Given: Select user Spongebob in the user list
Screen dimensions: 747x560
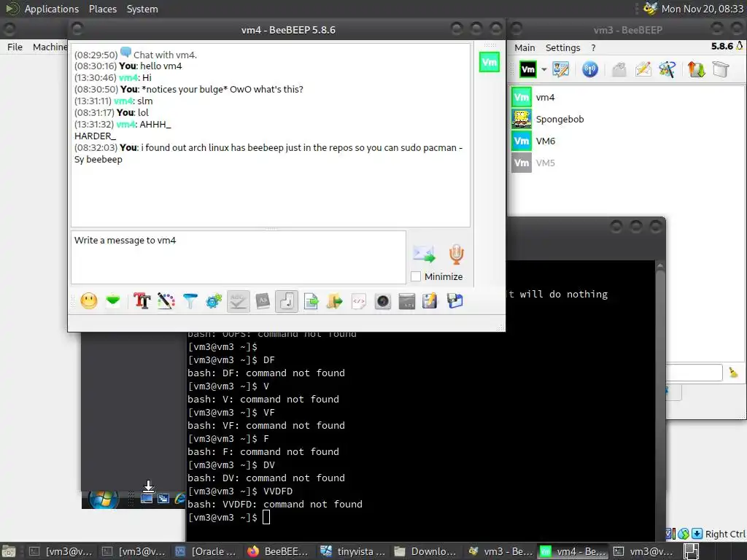Looking at the screenshot, I should pyautogui.click(x=627, y=119).
